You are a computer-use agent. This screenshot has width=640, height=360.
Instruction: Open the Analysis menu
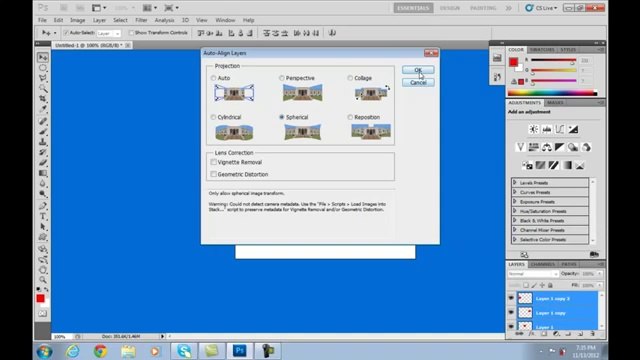pos(164,20)
